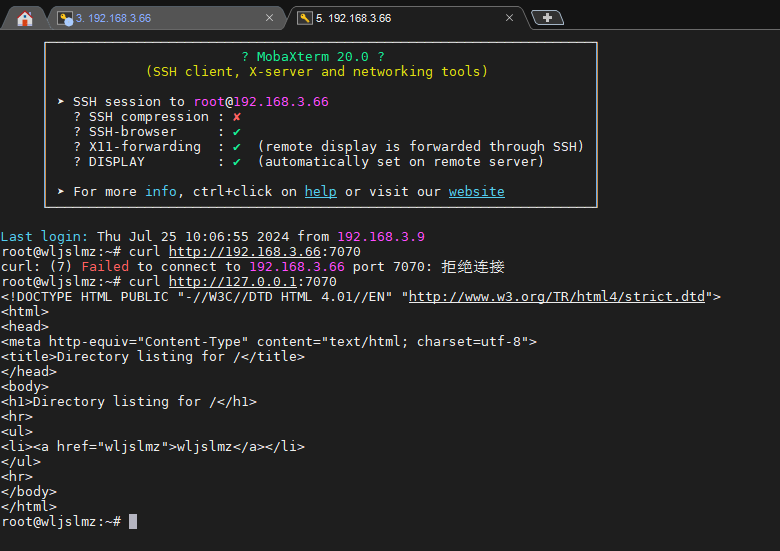
Task: Click the cyan info word in banner
Action: [161, 191]
